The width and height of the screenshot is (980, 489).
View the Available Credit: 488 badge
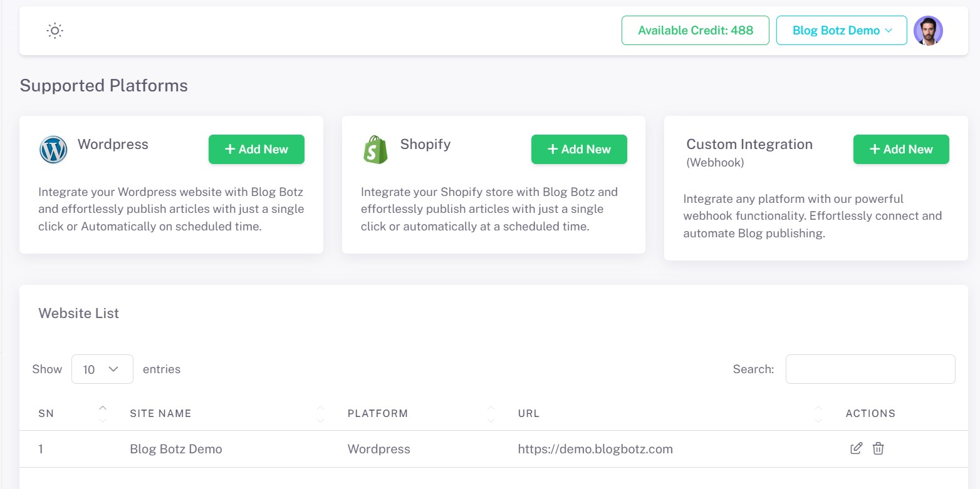695,31
